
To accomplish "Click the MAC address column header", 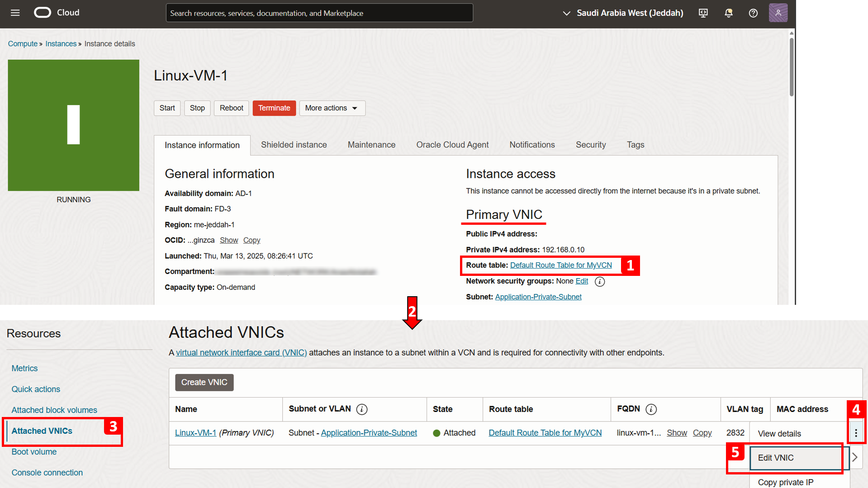I will (x=802, y=409).
